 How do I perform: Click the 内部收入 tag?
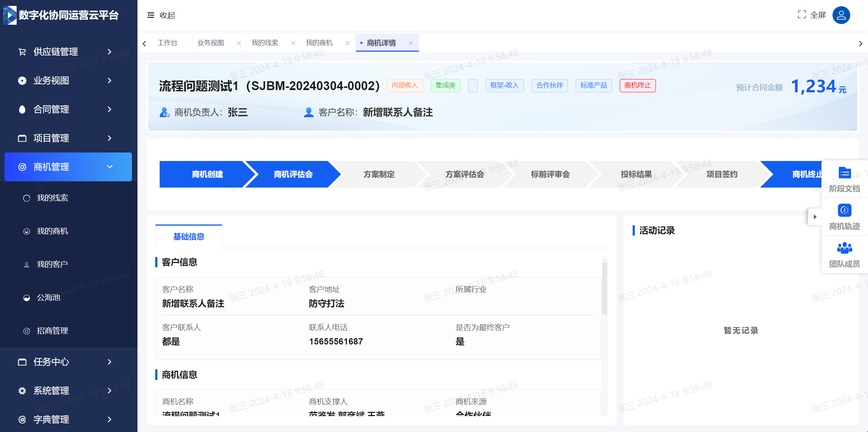[x=405, y=86]
